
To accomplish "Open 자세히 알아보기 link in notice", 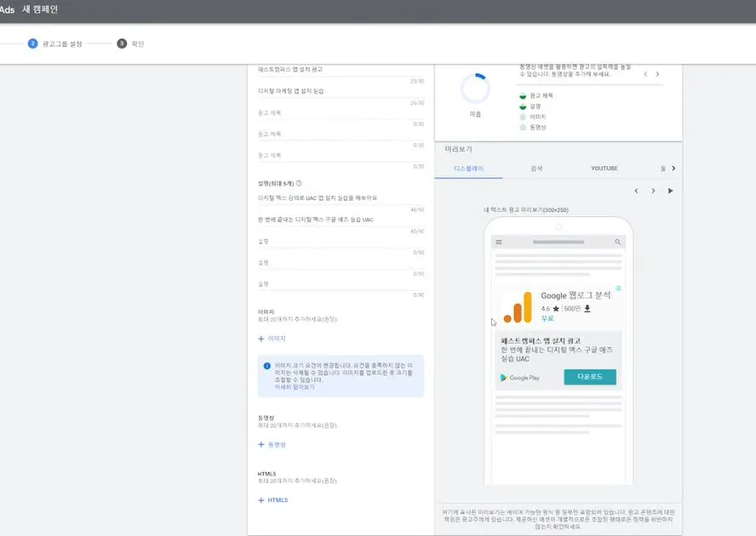I will [294, 387].
